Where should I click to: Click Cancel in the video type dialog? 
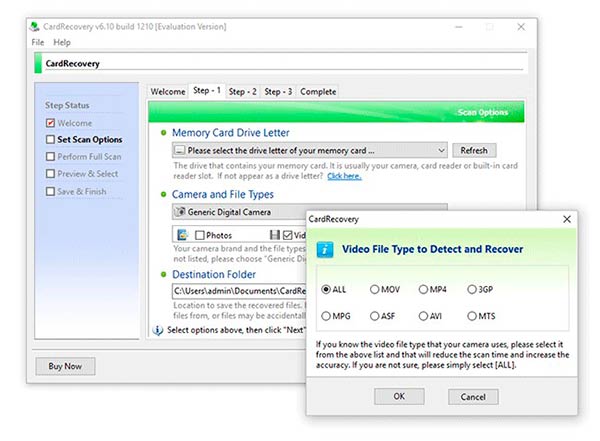pyautogui.click(x=473, y=397)
